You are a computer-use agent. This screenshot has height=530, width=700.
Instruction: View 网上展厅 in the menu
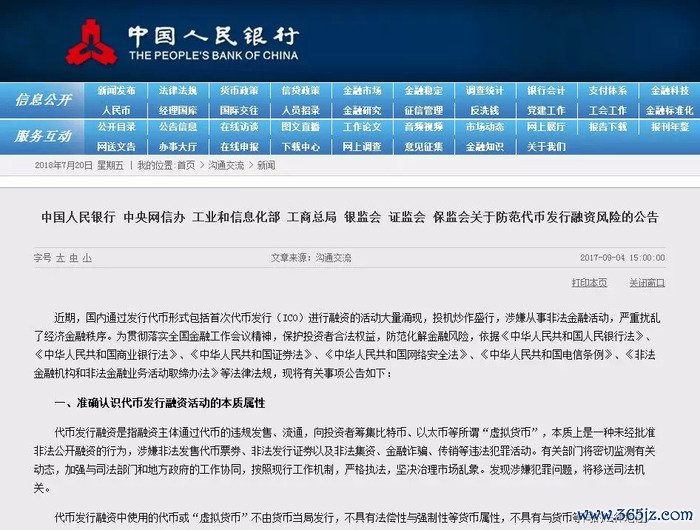coord(546,127)
